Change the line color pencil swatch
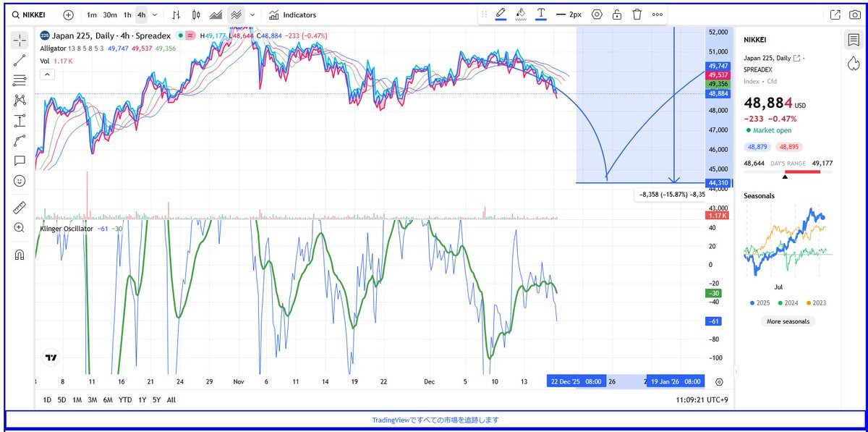 pos(501,14)
